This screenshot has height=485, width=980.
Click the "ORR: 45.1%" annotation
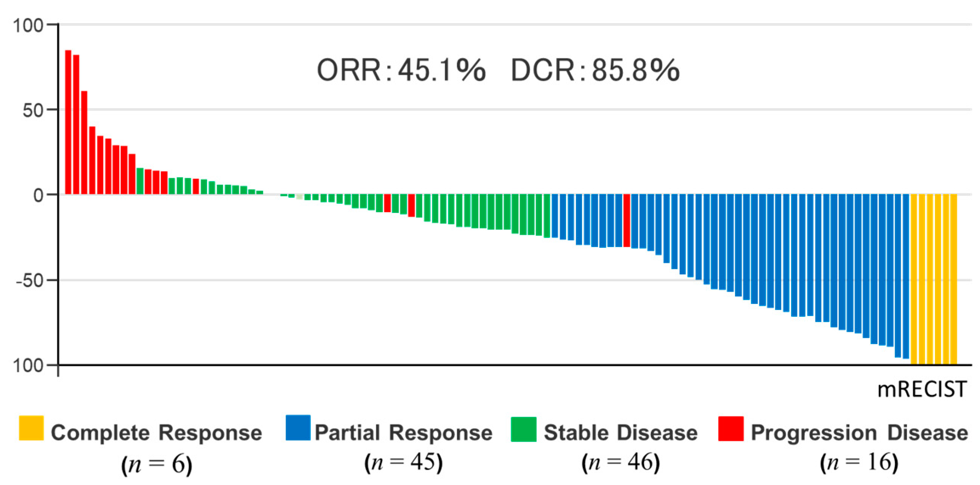click(x=401, y=70)
